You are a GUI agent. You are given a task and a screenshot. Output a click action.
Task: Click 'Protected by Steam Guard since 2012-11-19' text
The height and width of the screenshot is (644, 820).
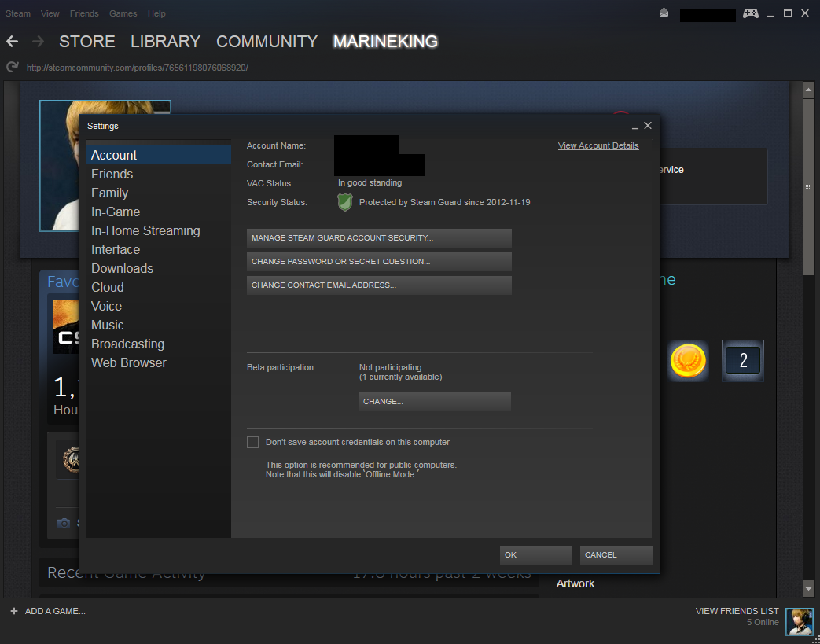[444, 202]
